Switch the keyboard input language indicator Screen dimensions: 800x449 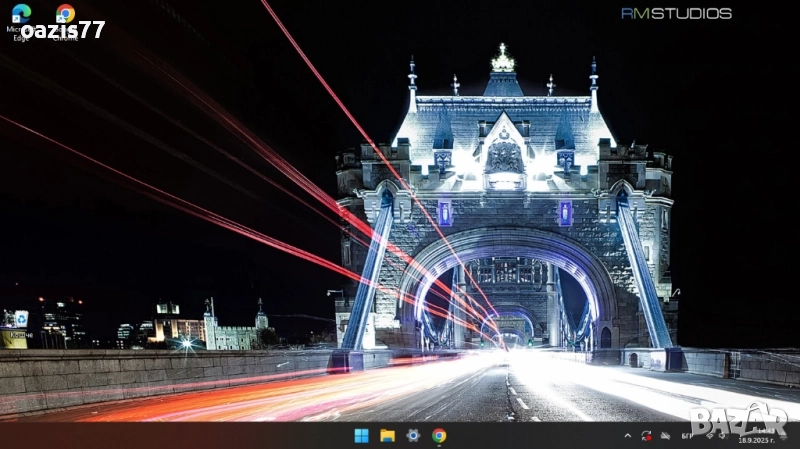[x=687, y=436]
